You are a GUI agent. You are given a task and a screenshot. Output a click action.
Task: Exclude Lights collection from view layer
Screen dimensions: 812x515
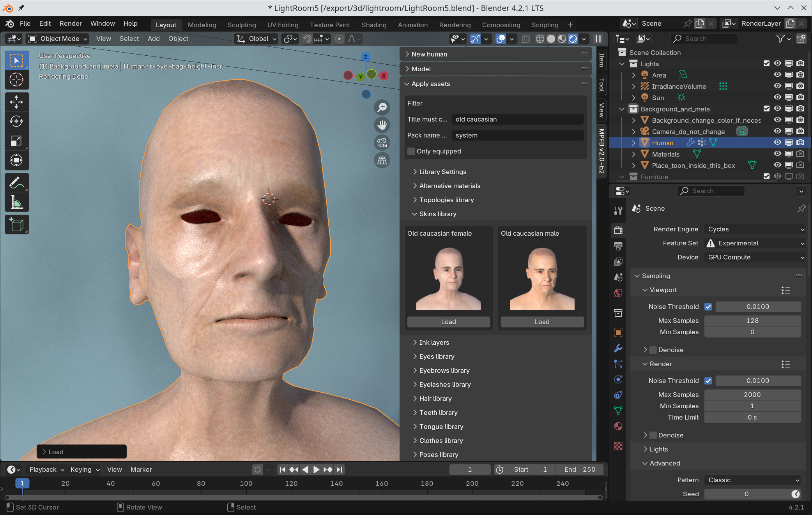[x=766, y=63]
